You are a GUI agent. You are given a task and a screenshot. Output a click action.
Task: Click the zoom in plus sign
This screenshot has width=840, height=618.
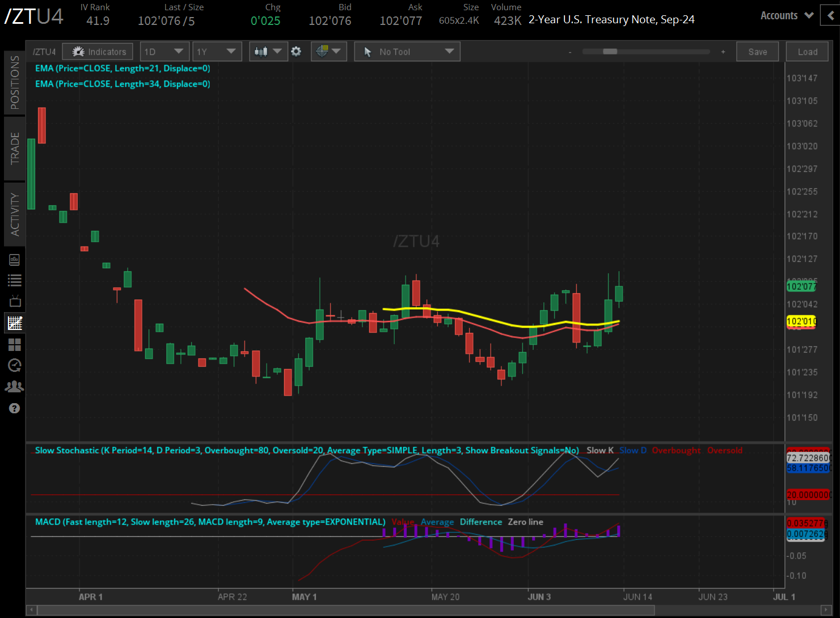[x=723, y=52]
